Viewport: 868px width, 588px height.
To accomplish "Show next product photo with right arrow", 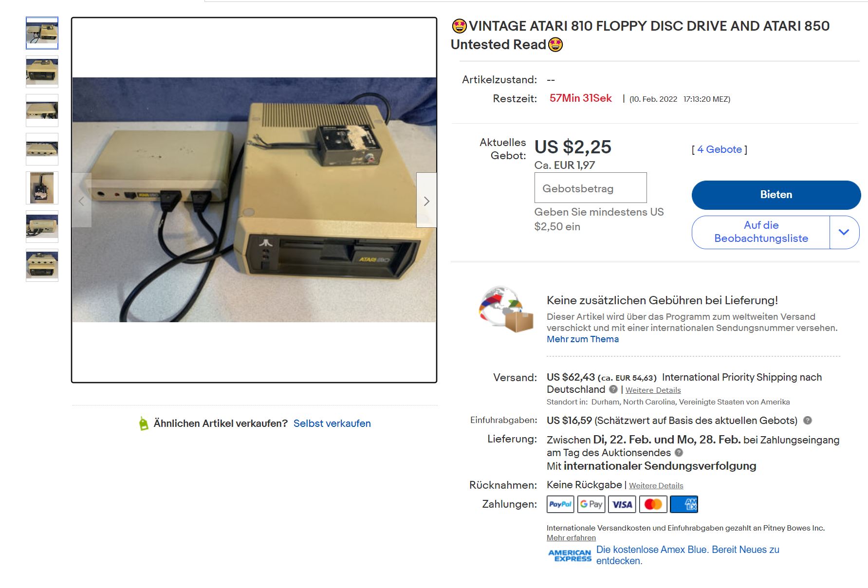I will [426, 201].
